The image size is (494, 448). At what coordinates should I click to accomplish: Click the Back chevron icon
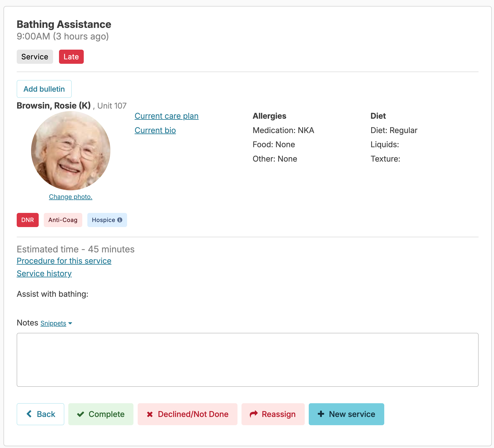29,414
